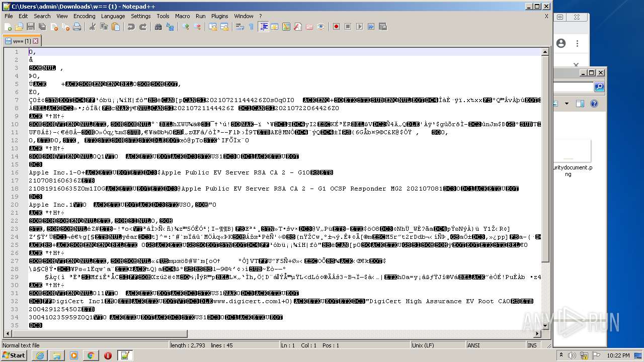Save the current file with toolbar icon
This screenshot has width=644, height=362.
pos(30,27)
